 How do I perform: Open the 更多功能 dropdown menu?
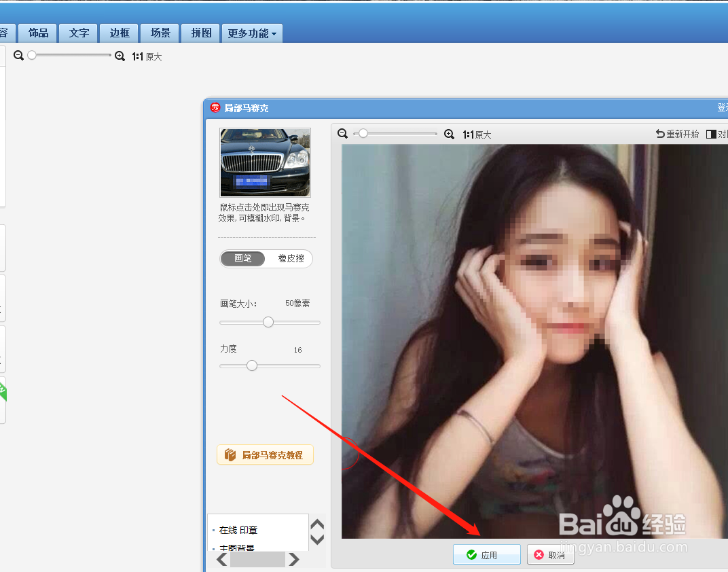click(x=252, y=33)
